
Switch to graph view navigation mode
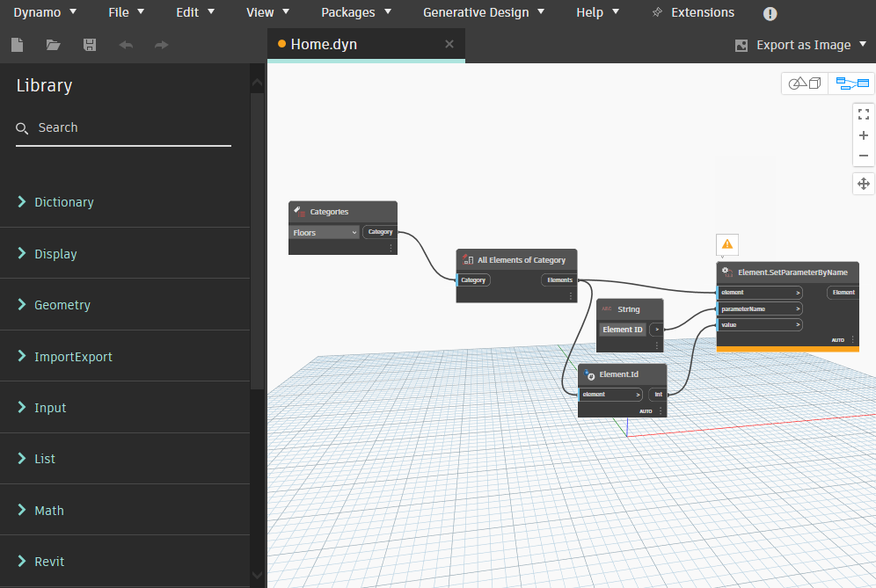click(852, 83)
